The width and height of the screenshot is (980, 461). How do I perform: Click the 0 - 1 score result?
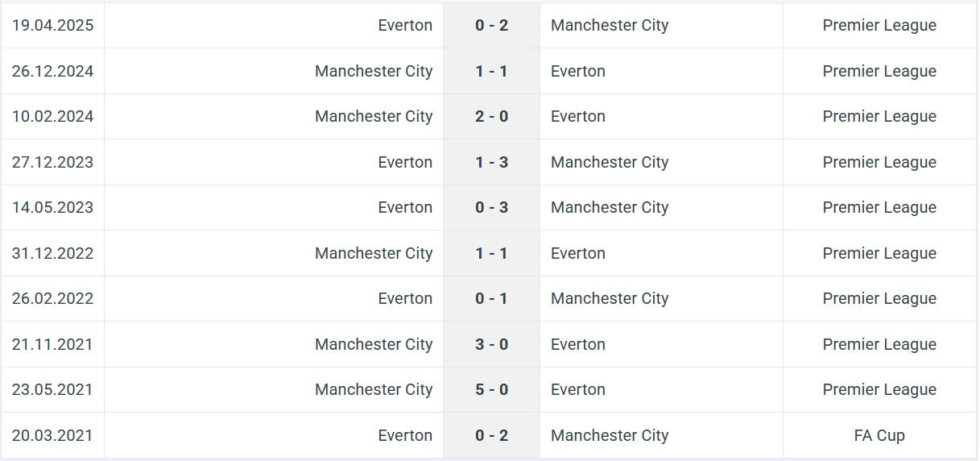[x=491, y=298]
